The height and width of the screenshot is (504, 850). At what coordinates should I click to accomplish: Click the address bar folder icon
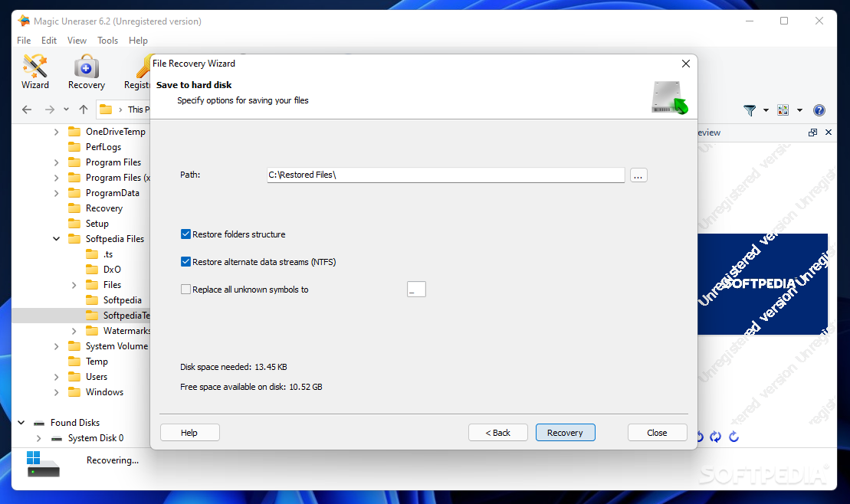pos(106,110)
